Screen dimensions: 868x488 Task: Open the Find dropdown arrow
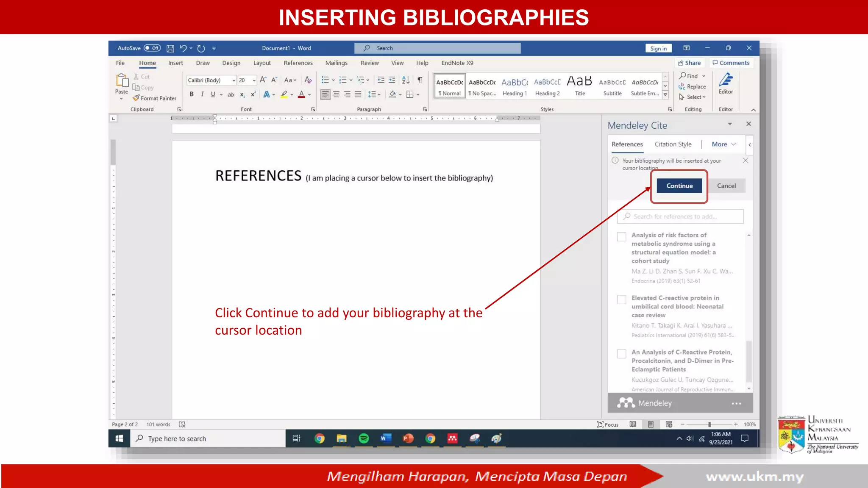[x=704, y=76]
